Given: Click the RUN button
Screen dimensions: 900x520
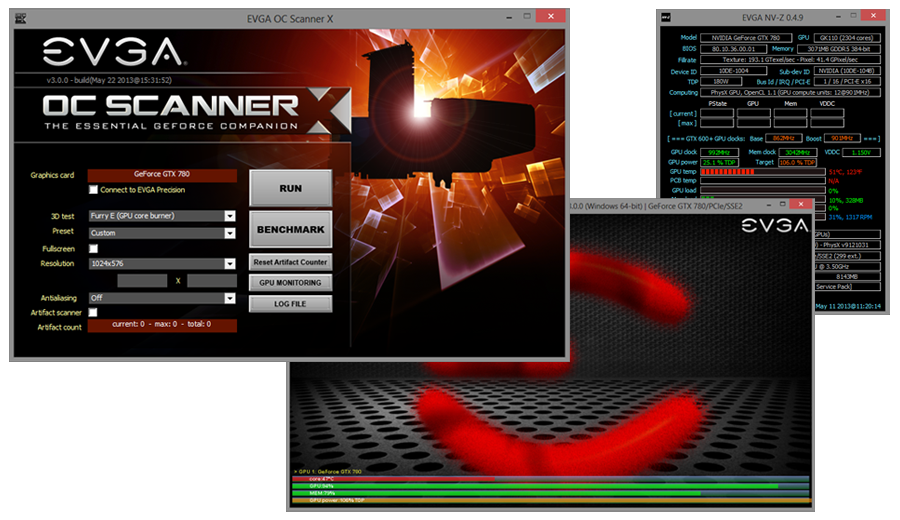Looking at the screenshot, I should pos(290,188).
